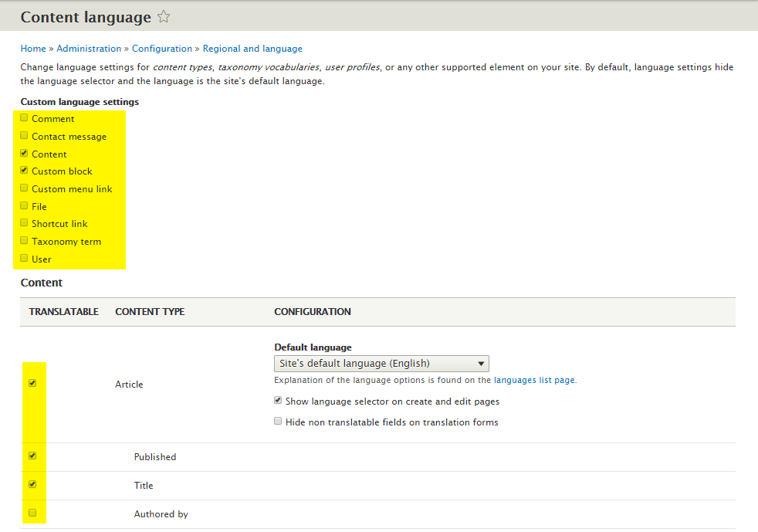Enable the User checkbox
The height and width of the screenshot is (532, 758).
click(x=25, y=259)
